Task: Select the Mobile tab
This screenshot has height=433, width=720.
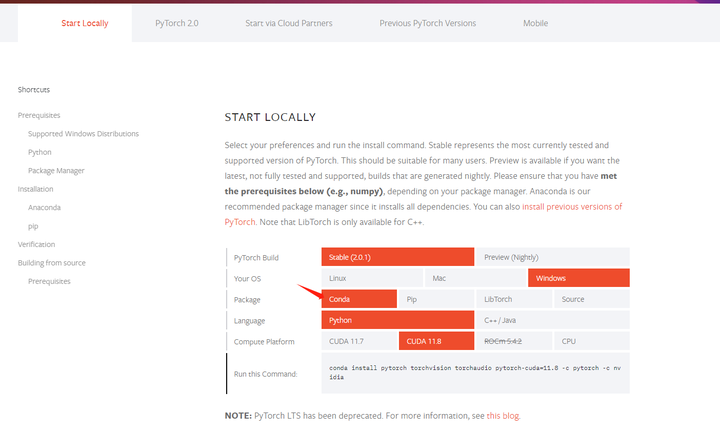Action: [535, 22]
